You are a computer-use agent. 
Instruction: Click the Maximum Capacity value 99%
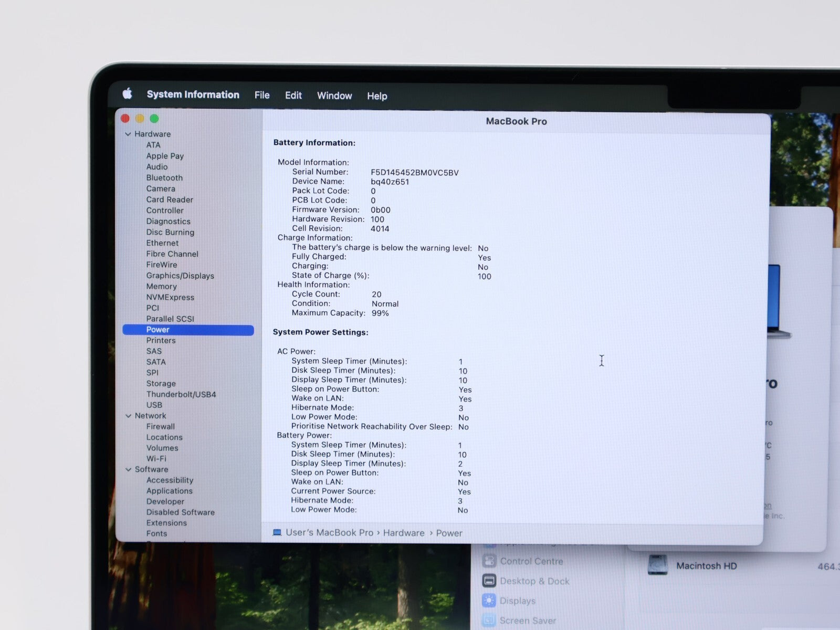coord(380,313)
